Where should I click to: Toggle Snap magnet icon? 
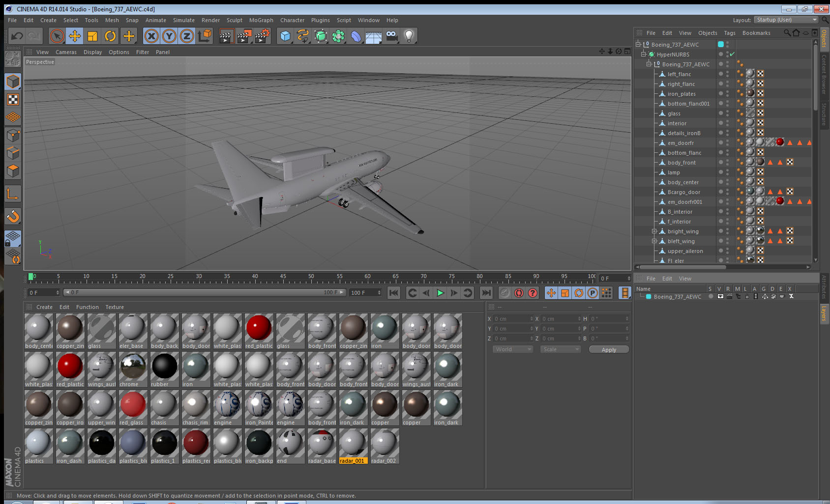coord(13,216)
